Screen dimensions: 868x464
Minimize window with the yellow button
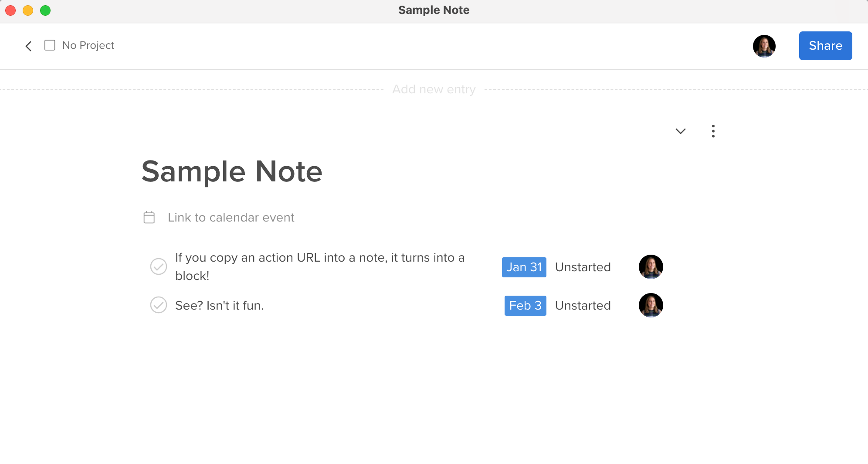pos(28,10)
